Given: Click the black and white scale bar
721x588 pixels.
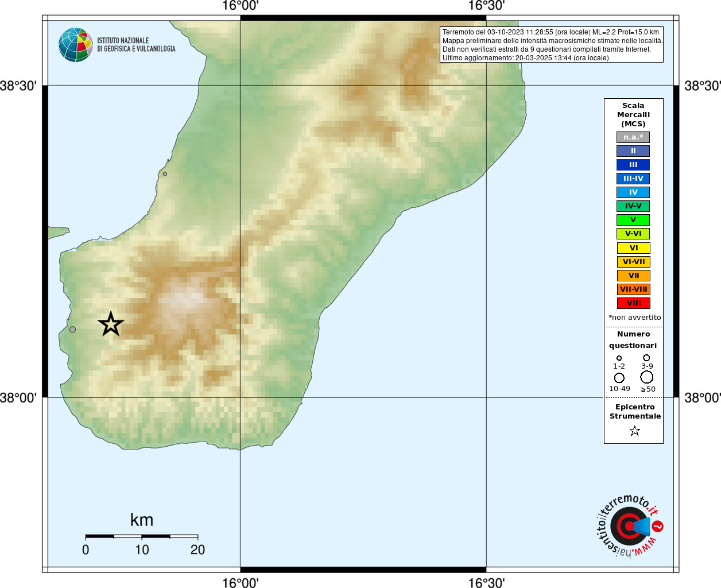Looking at the screenshot, I should (142, 536).
